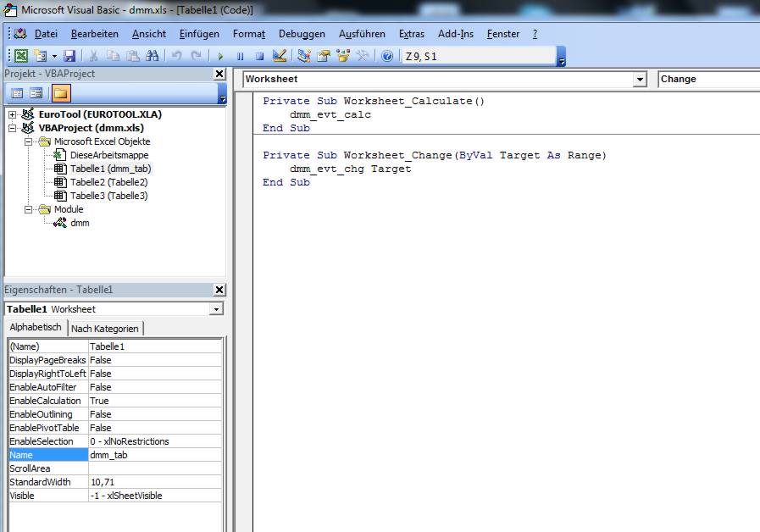The width and height of the screenshot is (760, 532).
Task: Click the View Code icon in Projekt panel
Action: click(17, 93)
